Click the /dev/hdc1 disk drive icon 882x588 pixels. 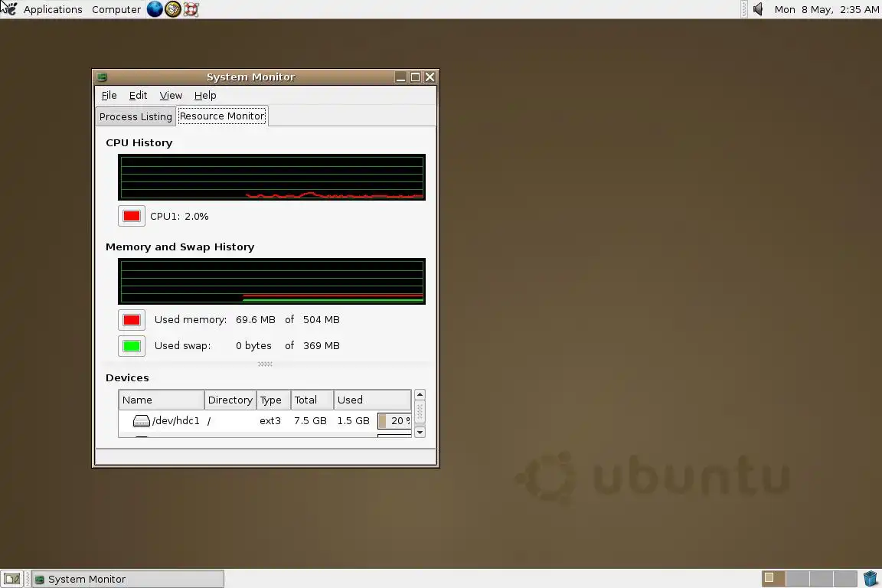[x=141, y=421]
